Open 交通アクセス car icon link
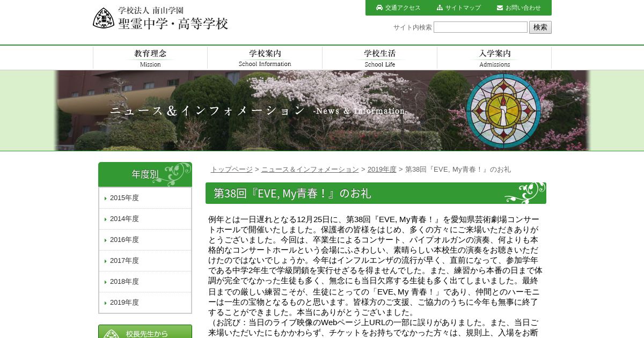The image size is (644, 338). [379, 8]
